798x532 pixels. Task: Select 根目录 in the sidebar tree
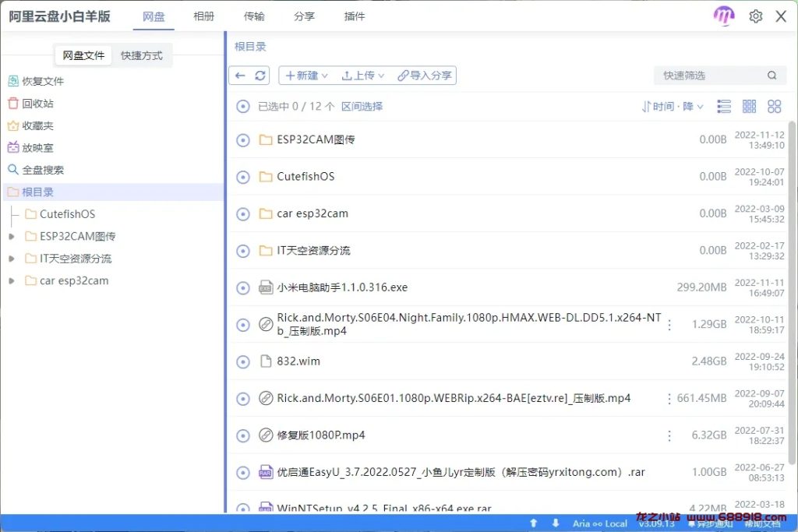pyautogui.click(x=113, y=192)
